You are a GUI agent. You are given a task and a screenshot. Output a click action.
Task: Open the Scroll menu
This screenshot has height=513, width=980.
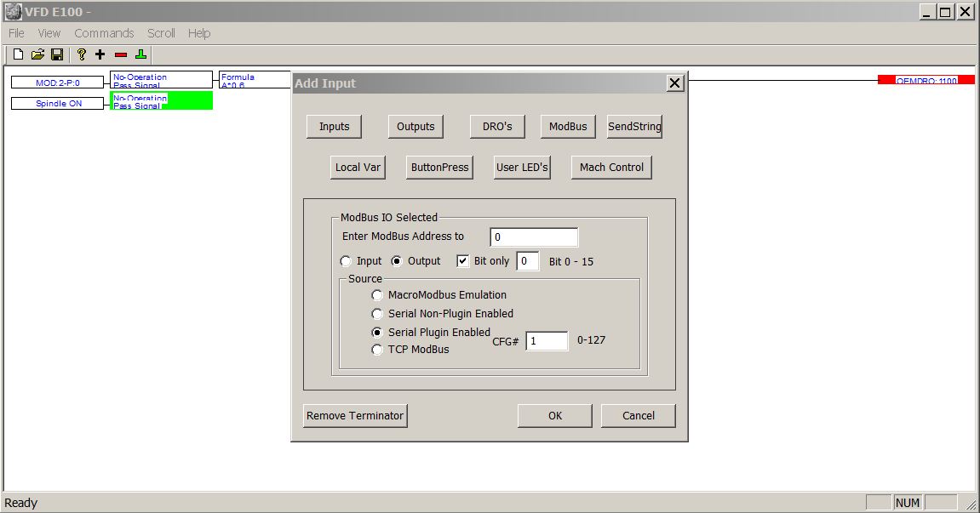[161, 33]
